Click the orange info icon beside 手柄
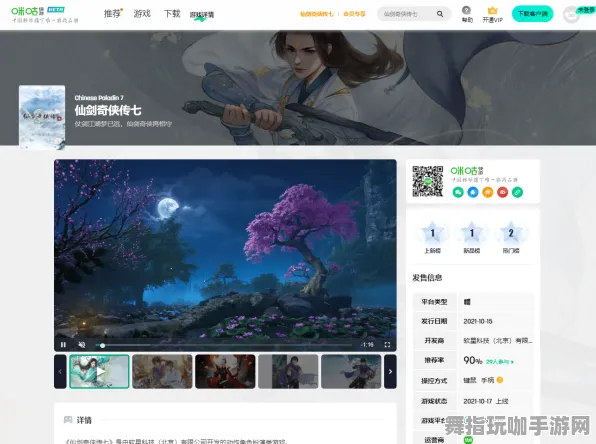The height and width of the screenshot is (444, 596). click(x=500, y=380)
